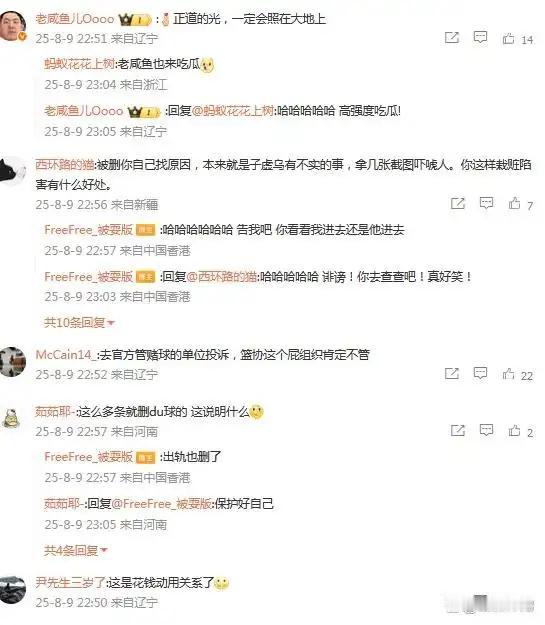Open reply bubble on 茹茹耶-'s comment
545x625 pixels.
(486, 430)
